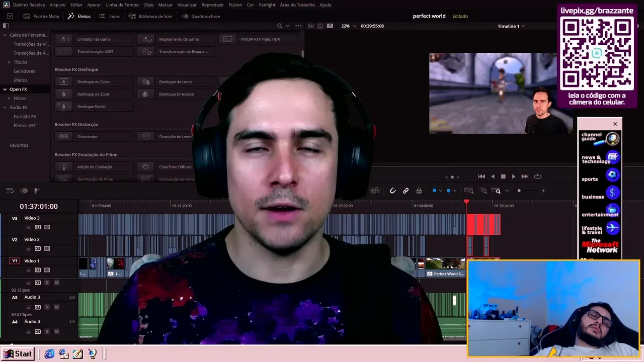The width and height of the screenshot is (644, 362).
Task: Open the flag color dropdown arrow
Action: pyautogui.click(x=441, y=191)
